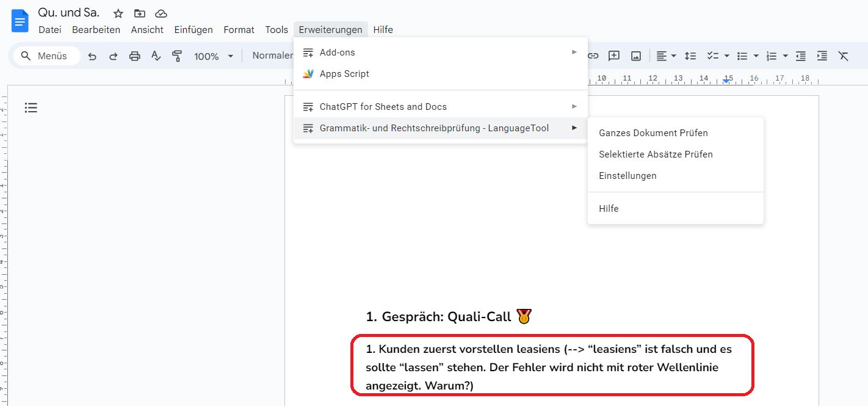Expand the checklist options arrow
The width and height of the screenshot is (868, 406).
pyautogui.click(x=727, y=56)
